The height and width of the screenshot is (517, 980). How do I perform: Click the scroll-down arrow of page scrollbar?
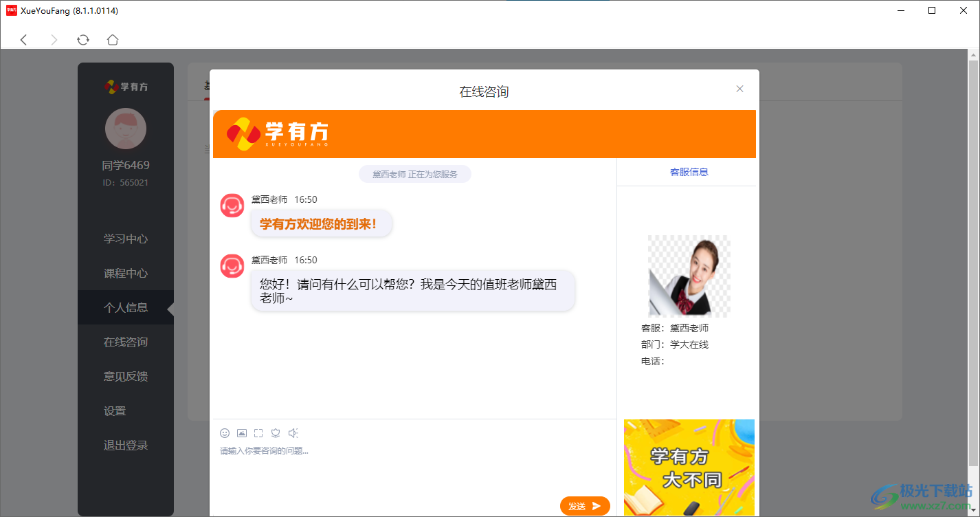[973, 509]
